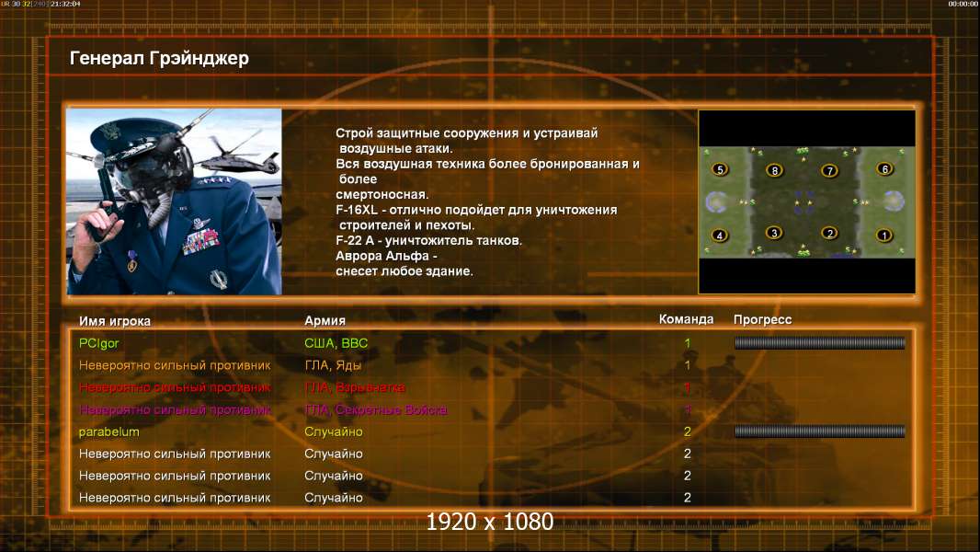Select start position 4 on the minimap
The width and height of the screenshot is (980, 552).
click(x=720, y=236)
